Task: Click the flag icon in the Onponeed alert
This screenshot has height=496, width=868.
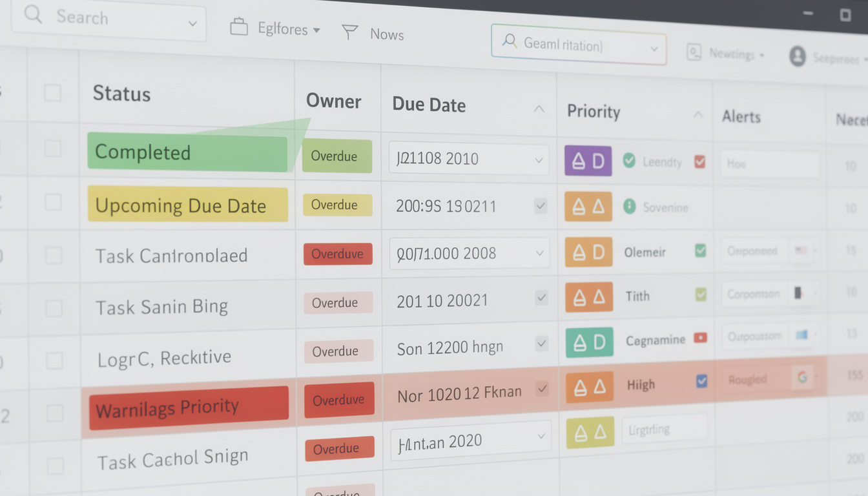Action: coord(801,251)
